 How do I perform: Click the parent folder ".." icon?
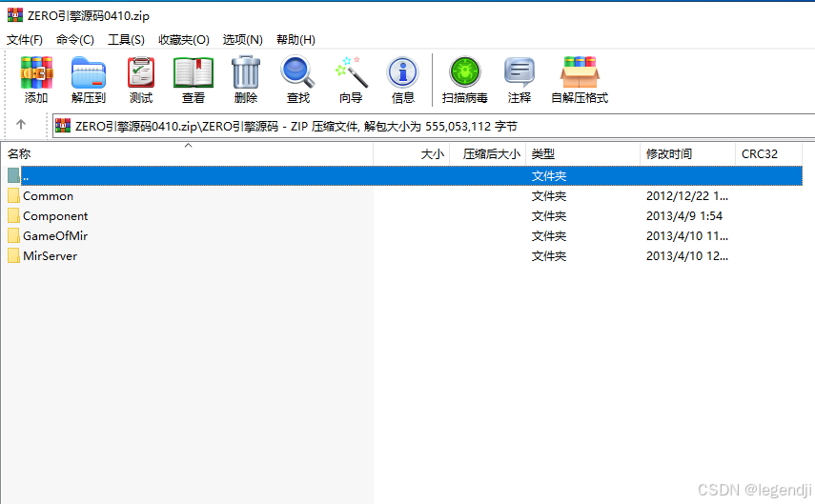13,175
